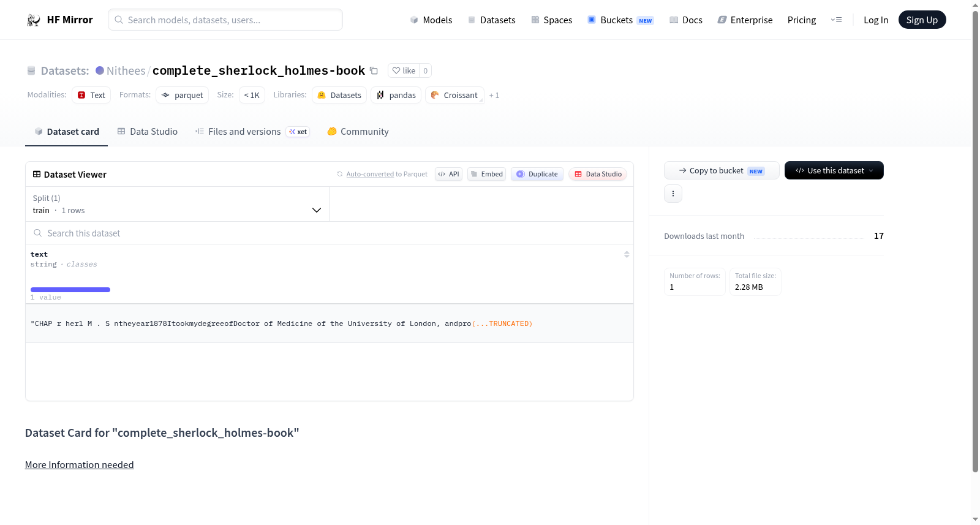The image size is (980, 525).
Task: Focus the Search this dataset field
Action: [x=330, y=233]
